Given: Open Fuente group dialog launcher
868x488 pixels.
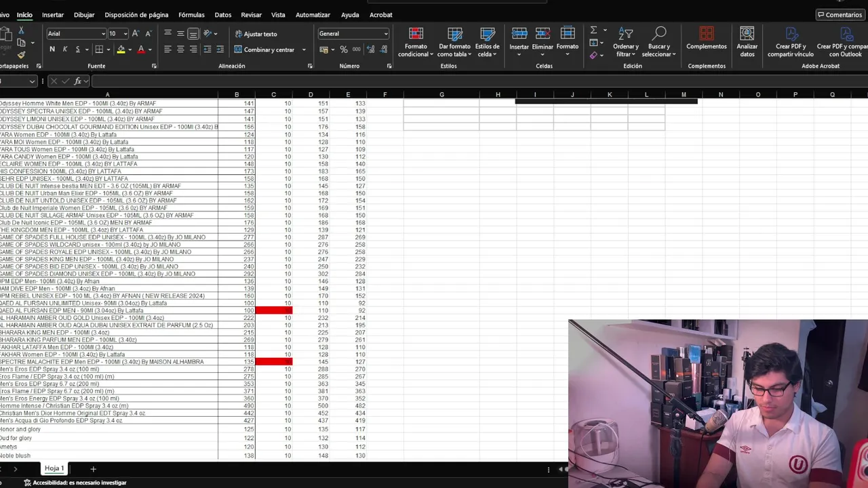Looking at the screenshot, I should 154,66.
